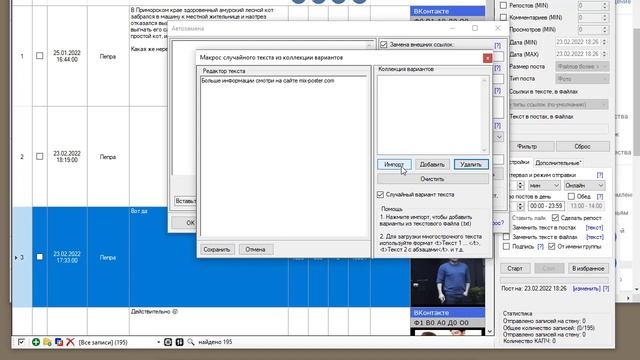Click the Старт button
The width and height of the screenshot is (640, 360).
click(515, 268)
